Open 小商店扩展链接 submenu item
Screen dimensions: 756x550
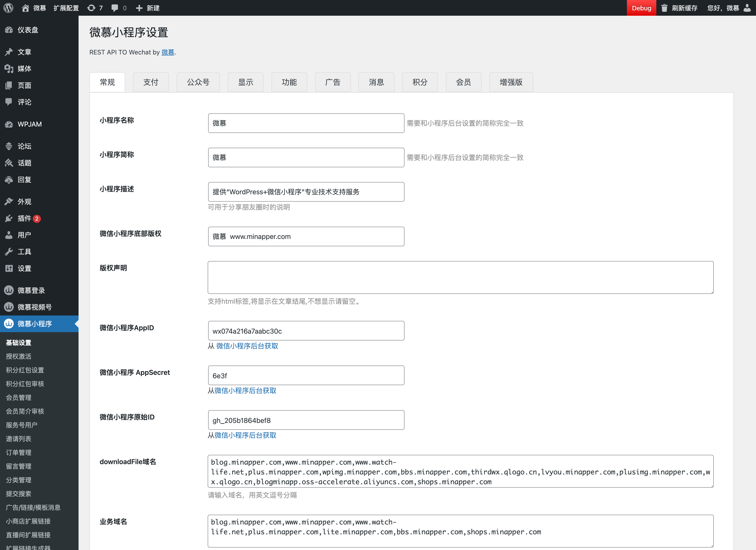[28, 521]
